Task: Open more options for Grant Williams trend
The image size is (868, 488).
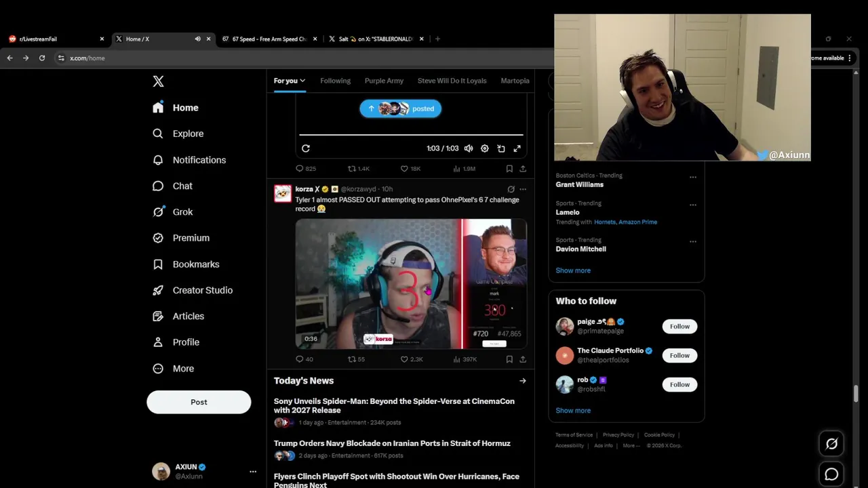Action: [x=692, y=177]
